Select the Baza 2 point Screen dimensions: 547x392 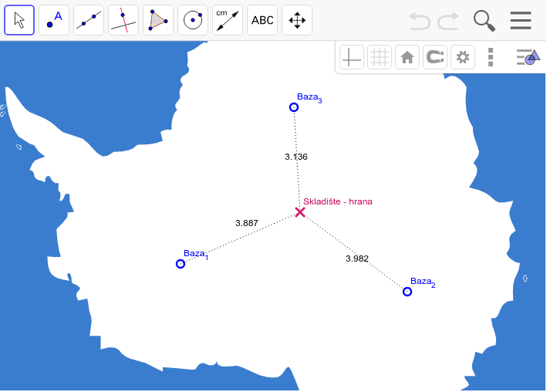coord(407,292)
